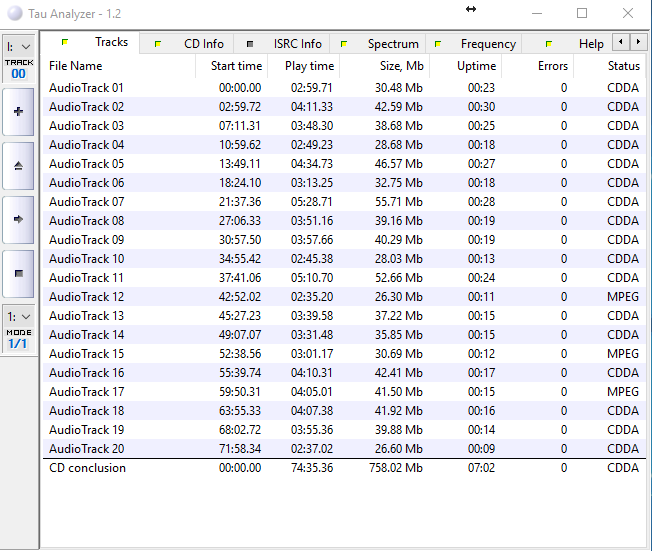
Task: Open the Spectrum tab
Action: point(378,44)
